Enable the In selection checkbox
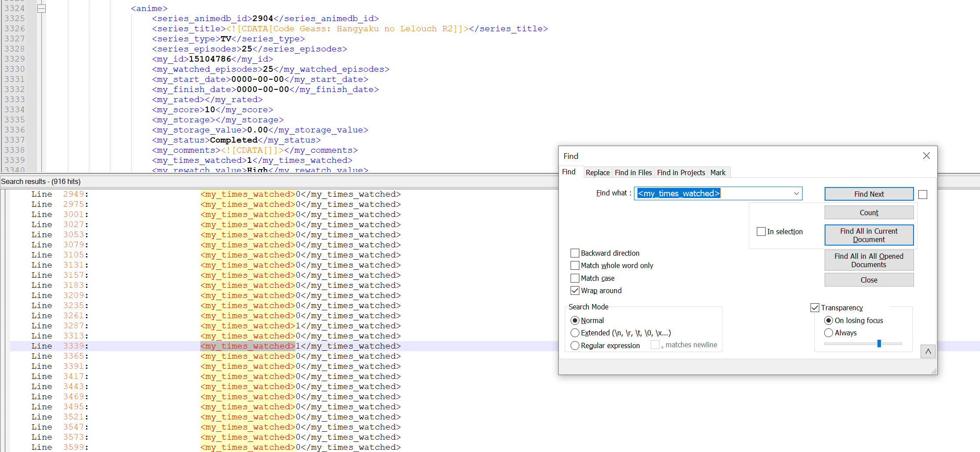The image size is (980, 452). coord(761,232)
